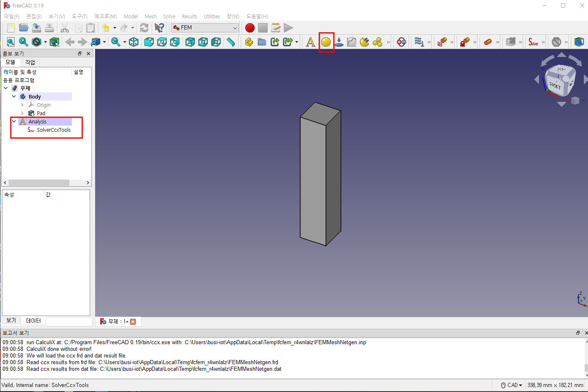Set left view cube icon
Screen dimensions: 588x392
216,42
